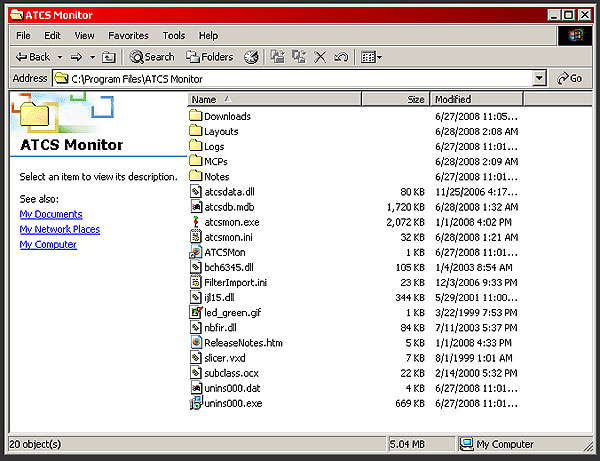Viewport: 600px width, 461px height.
Task: Open the My Network Places link
Action: pyautogui.click(x=59, y=229)
